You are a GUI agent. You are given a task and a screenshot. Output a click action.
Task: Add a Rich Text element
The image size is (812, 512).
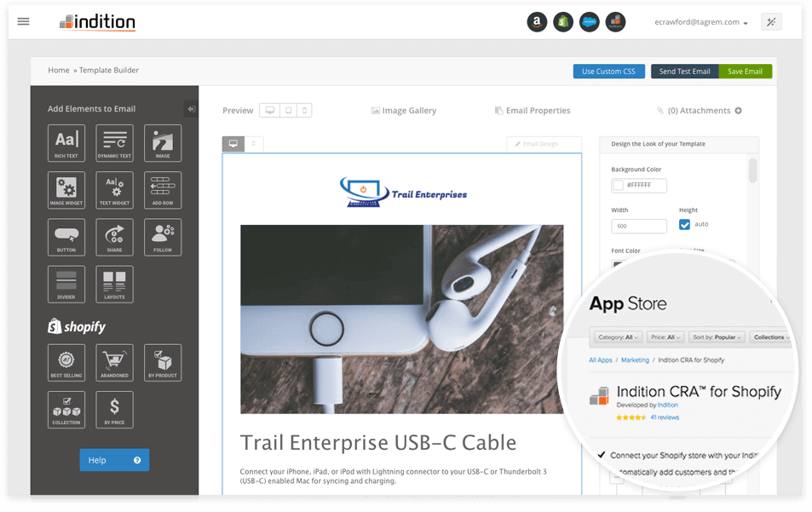tap(66, 143)
